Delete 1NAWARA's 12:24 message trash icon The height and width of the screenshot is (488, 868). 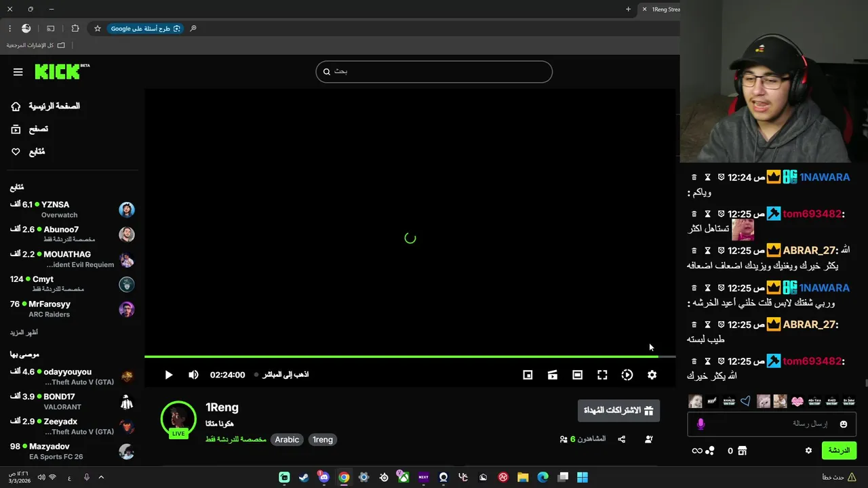coord(694,178)
